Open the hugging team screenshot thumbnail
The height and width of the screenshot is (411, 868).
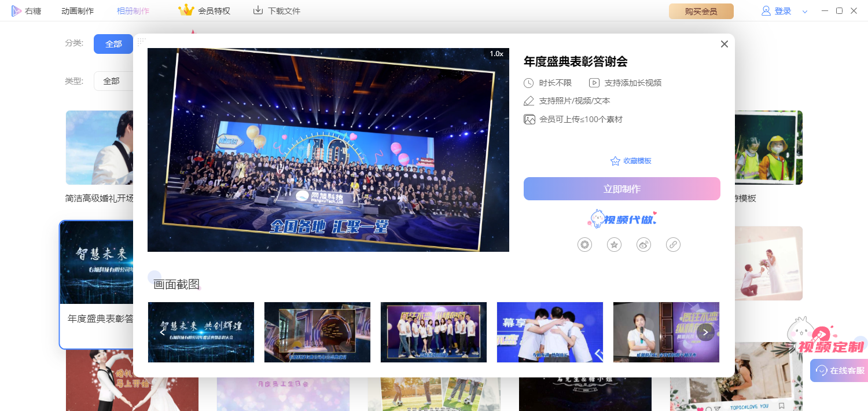550,332
